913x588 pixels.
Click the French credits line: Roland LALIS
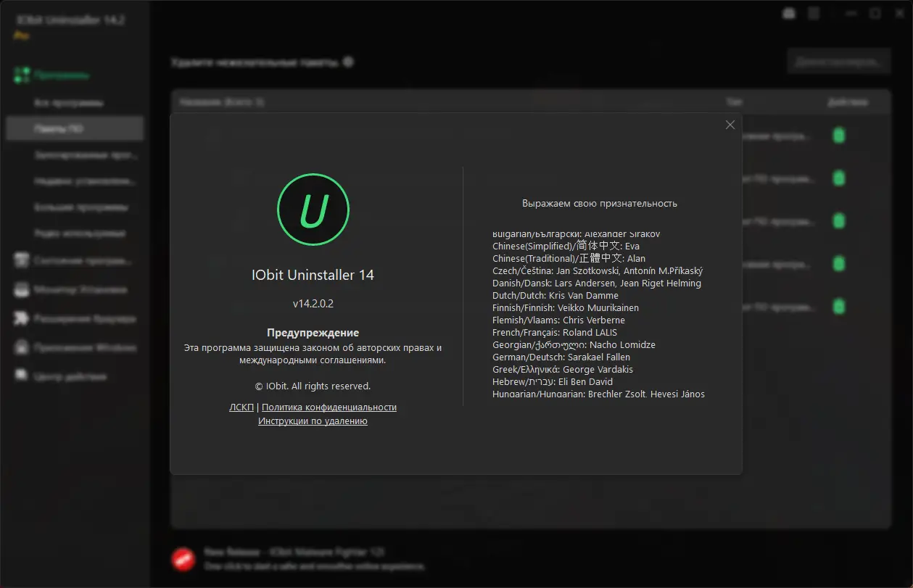pyautogui.click(x=555, y=333)
